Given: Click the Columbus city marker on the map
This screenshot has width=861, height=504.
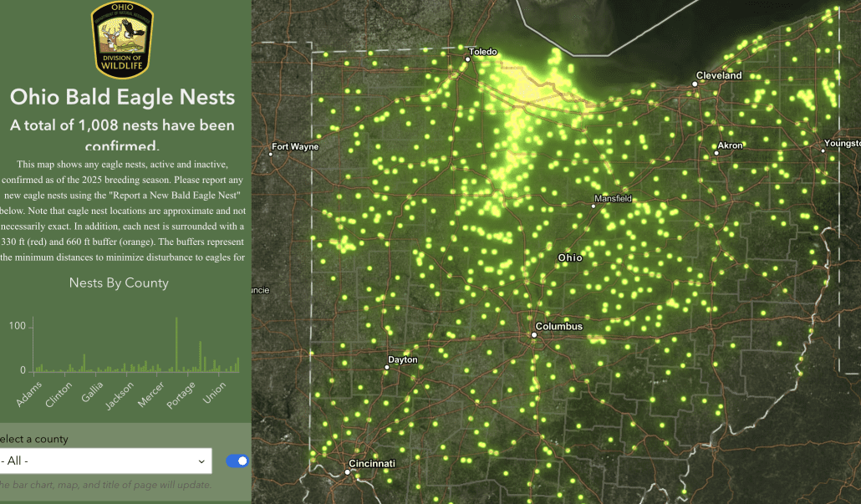Looking at the screenshot, I should [533, 334].
